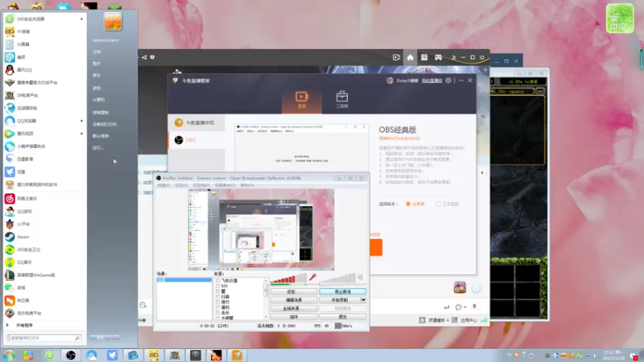This screenshot has height=362, width=644.
Task: Launch YY voice from Start menu
Action: [x=43, y=31]
